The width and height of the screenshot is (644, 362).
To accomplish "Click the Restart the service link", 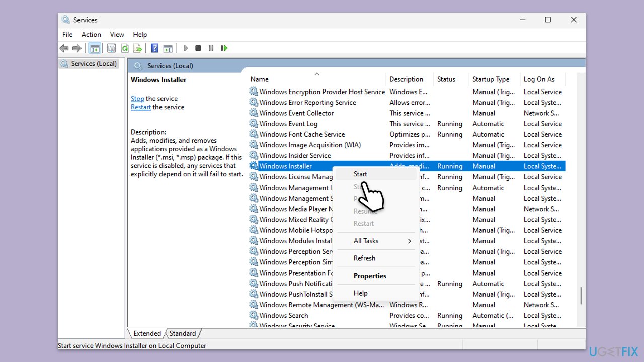I will (x=141, y=107).
